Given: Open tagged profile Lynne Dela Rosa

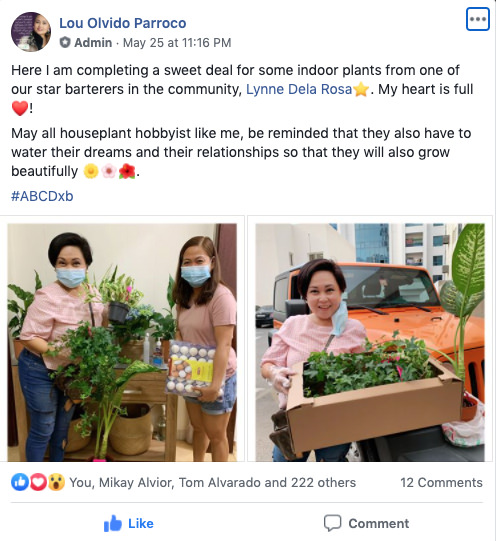Looking at the screenshot, I should pyautogui.click(x=299, y=89).
